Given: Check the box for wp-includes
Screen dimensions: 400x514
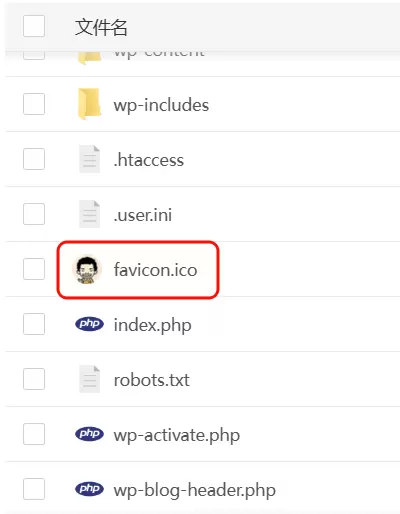Looking at the screenshot, I should pyautogui.click(x=34, y=104).
